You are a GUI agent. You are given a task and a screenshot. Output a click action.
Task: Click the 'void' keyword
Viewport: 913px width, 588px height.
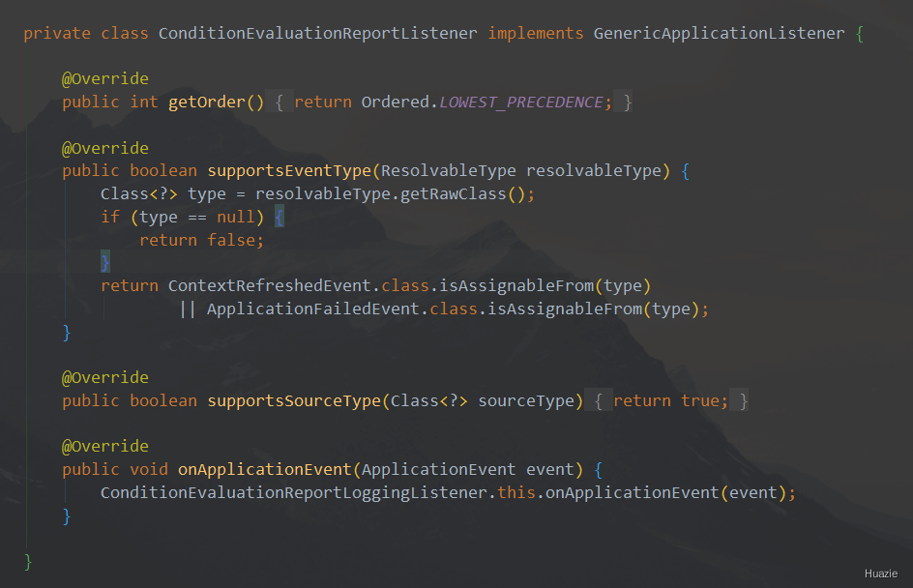(149, 469)
